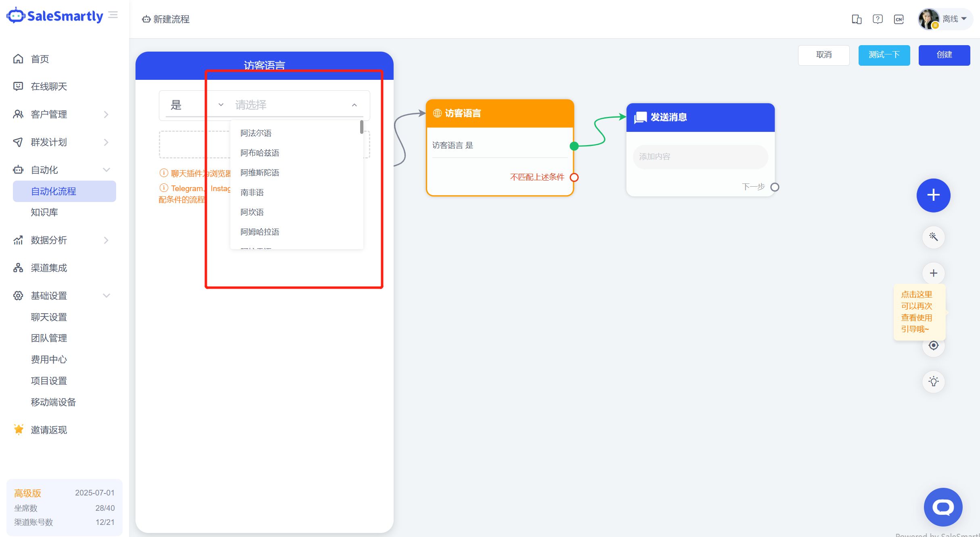Click the large blue plus add-node button
Screen dimensions: 980x537
click(933, 196)
